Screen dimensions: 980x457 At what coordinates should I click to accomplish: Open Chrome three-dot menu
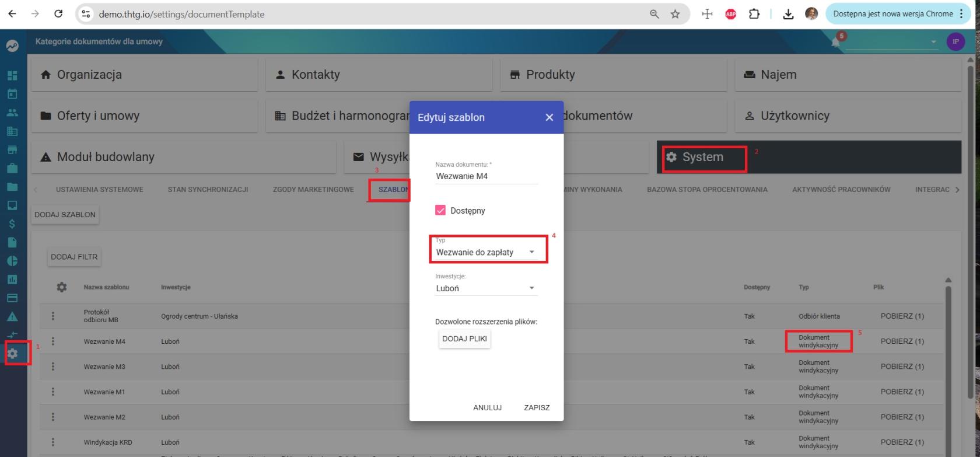[x=961, y=14]
